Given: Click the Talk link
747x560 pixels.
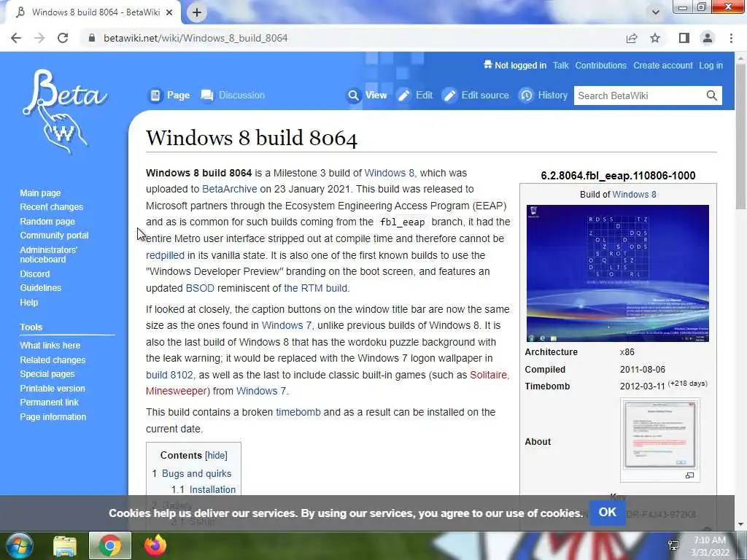Looking at the screenshot, I should 561,66.
